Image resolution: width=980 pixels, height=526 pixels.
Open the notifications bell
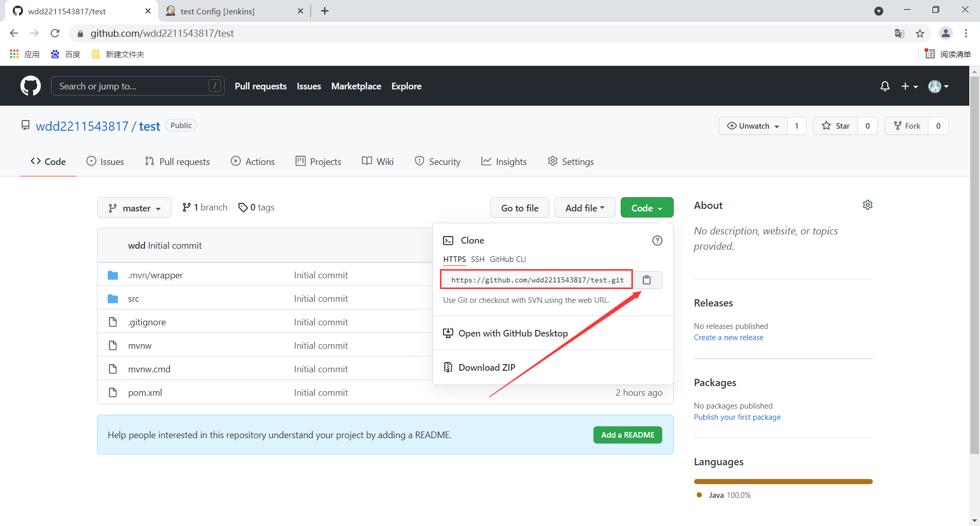[x=885, y=86]
